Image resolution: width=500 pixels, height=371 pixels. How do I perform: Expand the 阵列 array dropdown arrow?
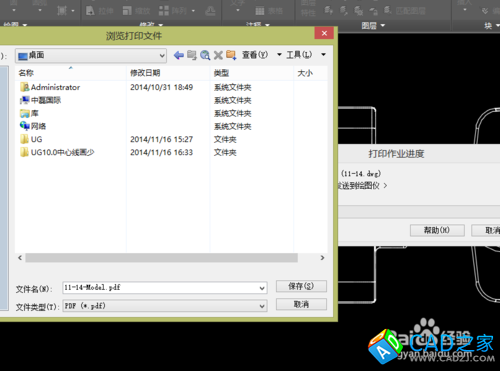193,11
